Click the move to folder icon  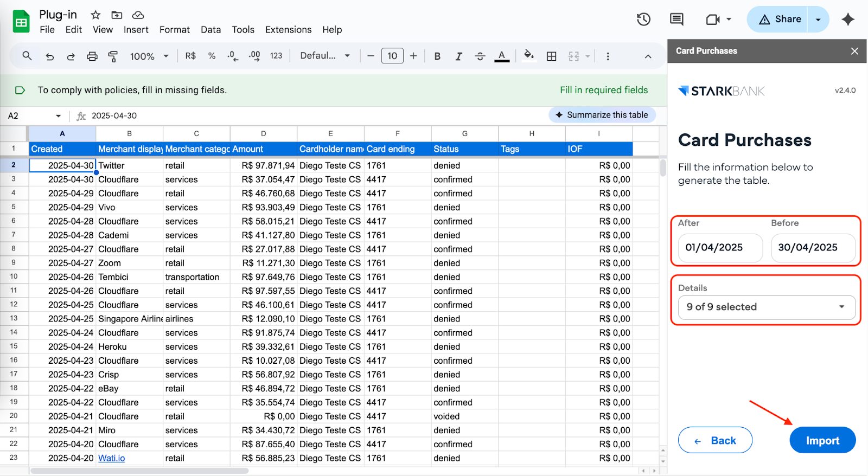[117, 15]
